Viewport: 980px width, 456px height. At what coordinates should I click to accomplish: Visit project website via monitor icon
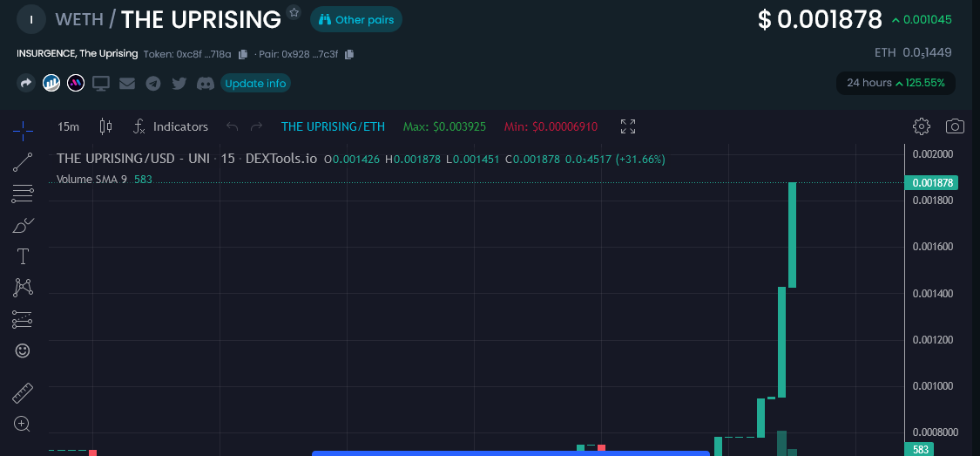coord(101,83)
